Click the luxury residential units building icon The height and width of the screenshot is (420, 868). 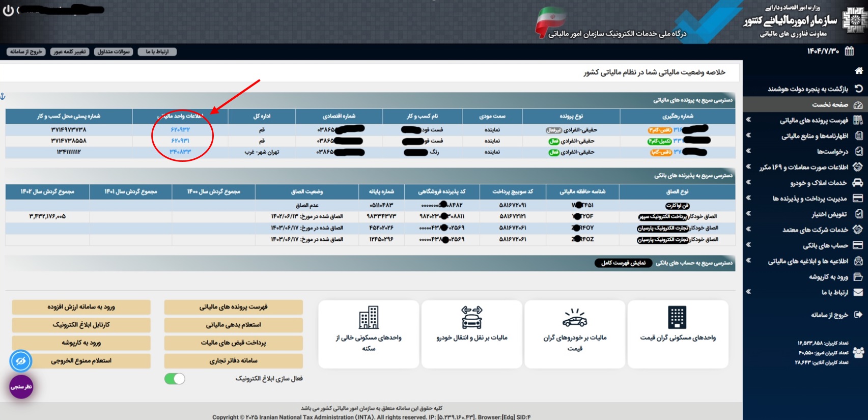[x=677, y=318]
